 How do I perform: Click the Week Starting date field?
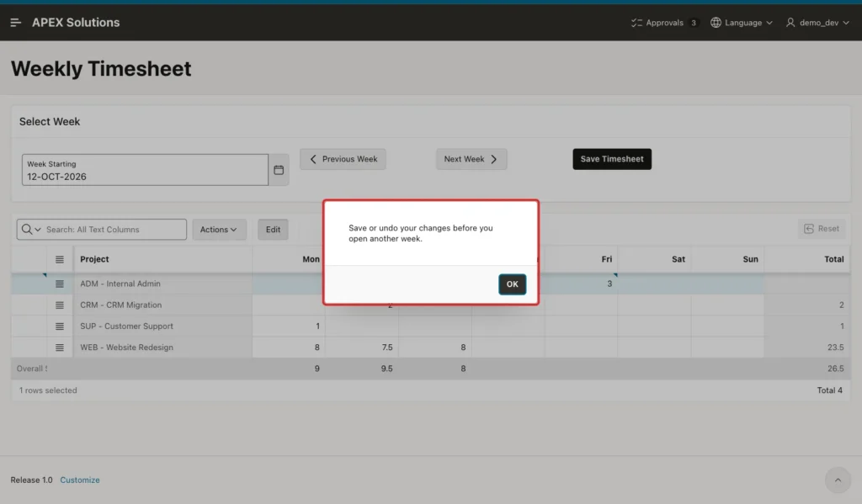pos(145,170)
